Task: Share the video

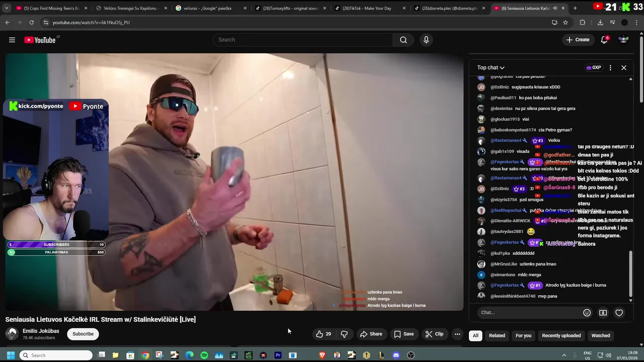Action: [371, 334]
